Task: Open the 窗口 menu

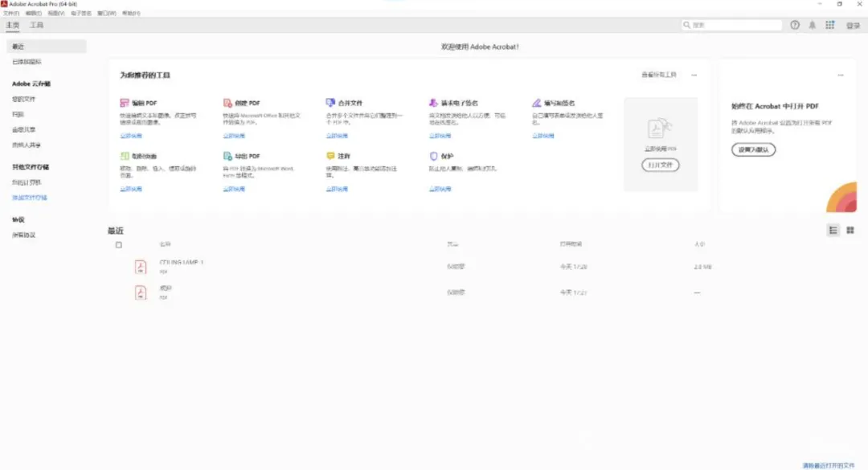Action: (x=106, y=14)
